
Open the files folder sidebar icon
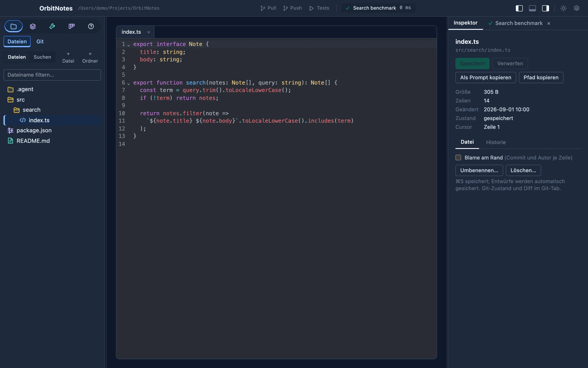14,26
